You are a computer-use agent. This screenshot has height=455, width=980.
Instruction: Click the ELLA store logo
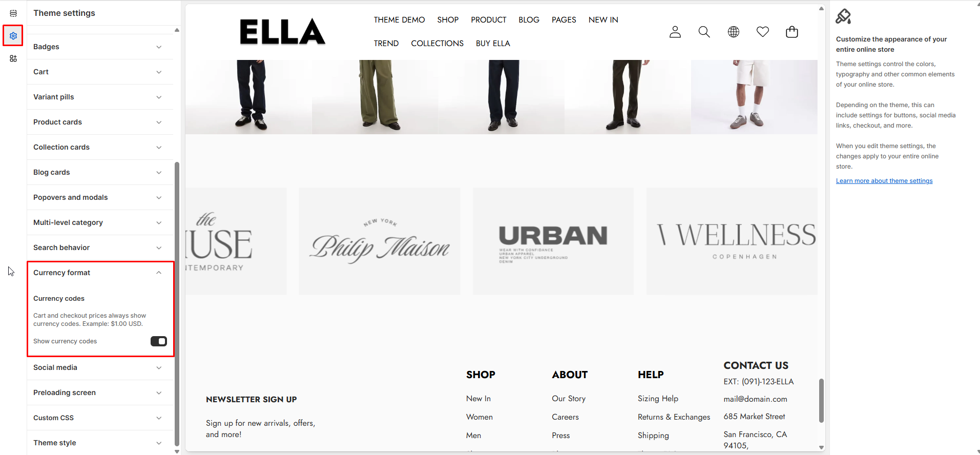click(282, 31)
